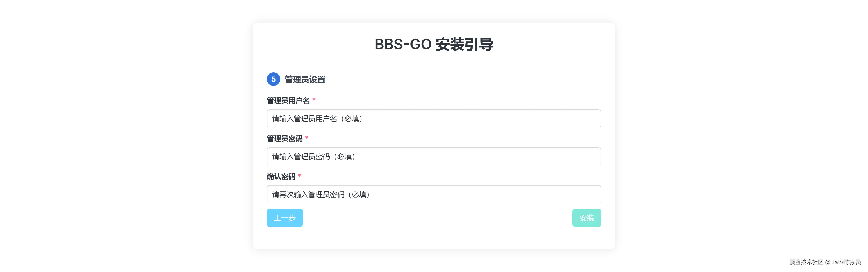Select placeholder 请输入管理员用户名（必填）
The width and height of the screenshot is (868, 272).
click(317, 119)
